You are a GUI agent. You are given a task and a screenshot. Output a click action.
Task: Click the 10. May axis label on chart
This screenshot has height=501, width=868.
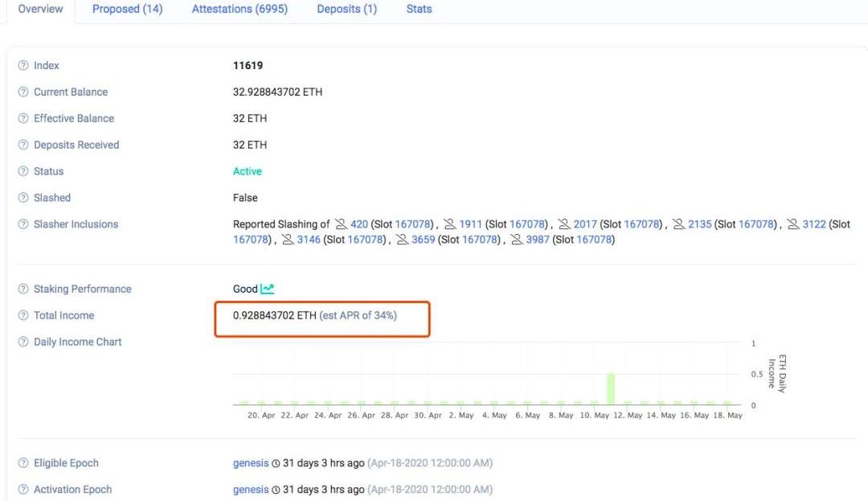pos(595,415)
